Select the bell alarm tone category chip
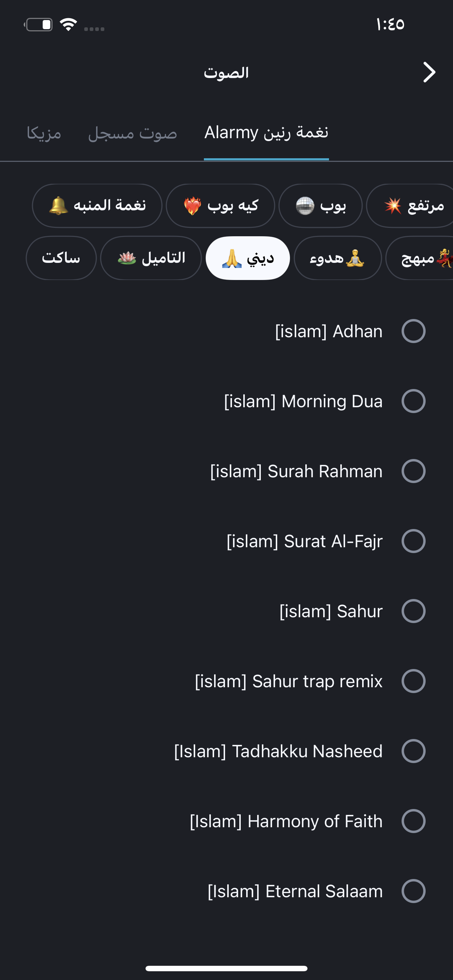Screen dimensions: 453x980 (x=97, y=206)
